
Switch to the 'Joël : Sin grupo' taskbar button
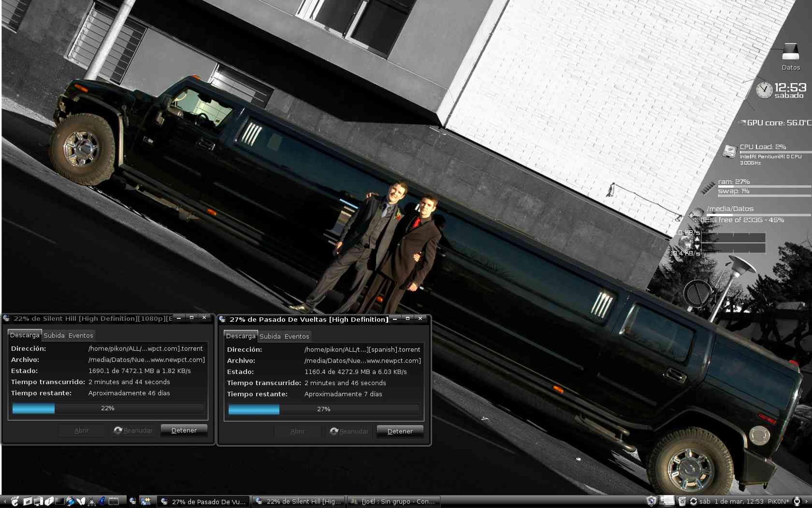[394, 501]
